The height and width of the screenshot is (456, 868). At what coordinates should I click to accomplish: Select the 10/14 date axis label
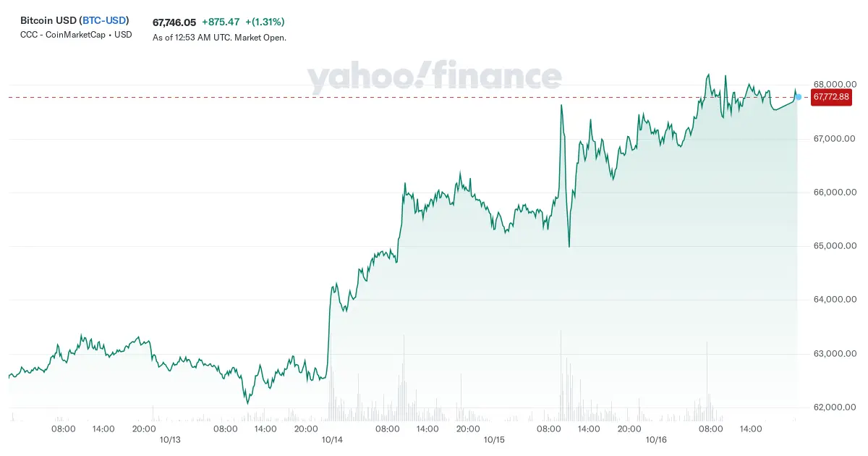click(x=332, y=440)
